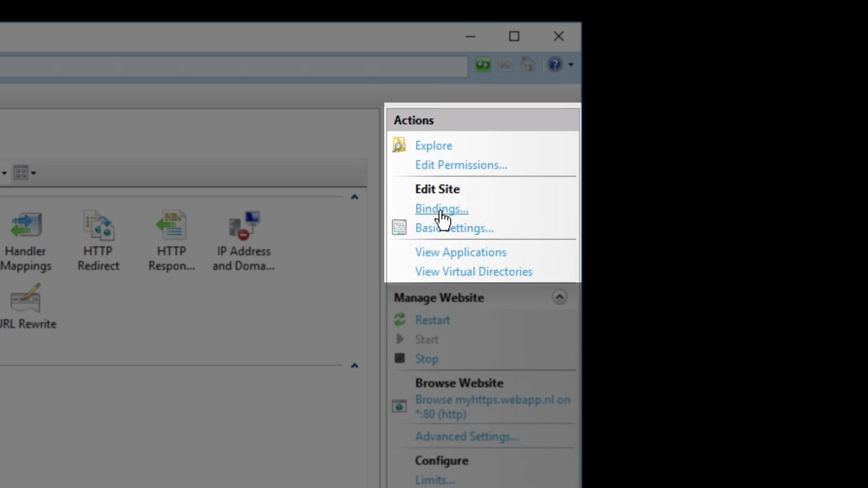This screenshot has width=868, height=488.
Task: Click the Home toolbar icon
Action: point(528,65)
